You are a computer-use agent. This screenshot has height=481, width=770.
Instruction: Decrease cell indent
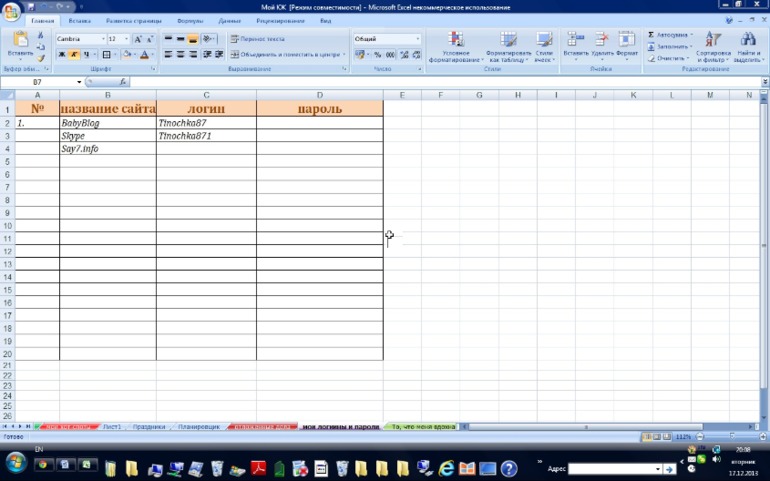[x=207, y=55]
